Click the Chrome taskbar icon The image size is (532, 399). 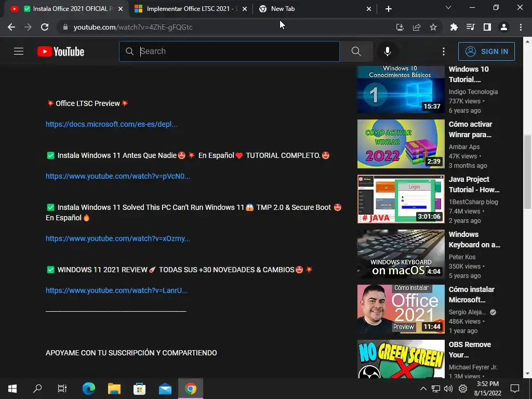pyautogui.click(x=191, y=389)
